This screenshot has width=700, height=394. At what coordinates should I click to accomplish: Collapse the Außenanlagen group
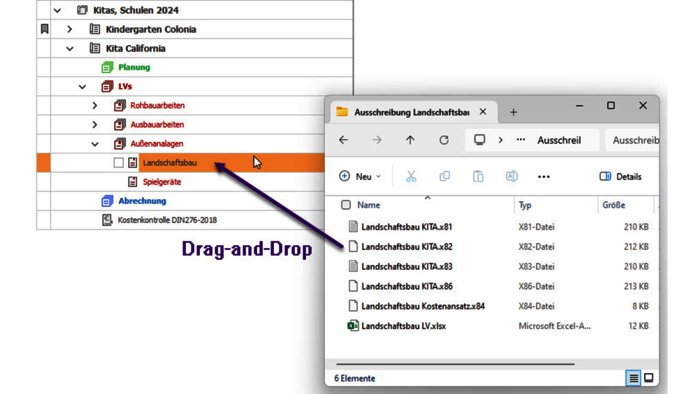coord(95,144)
